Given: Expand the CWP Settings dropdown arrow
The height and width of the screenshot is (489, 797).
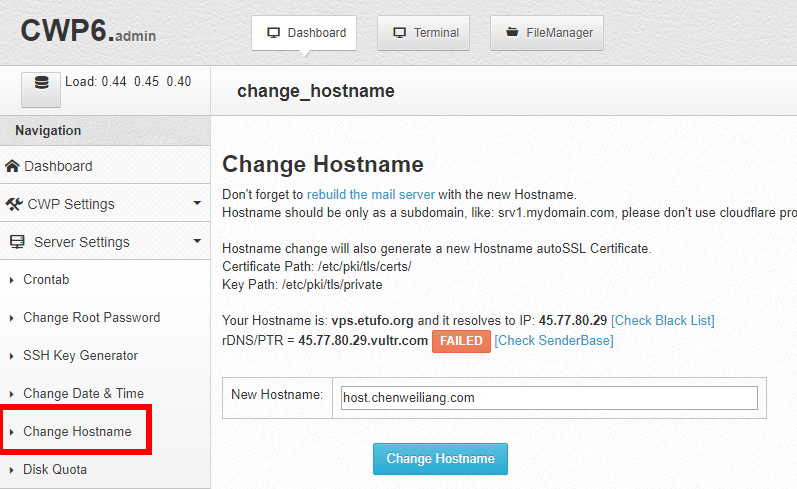Looking at the screenshot, I should tap(197, 204).
